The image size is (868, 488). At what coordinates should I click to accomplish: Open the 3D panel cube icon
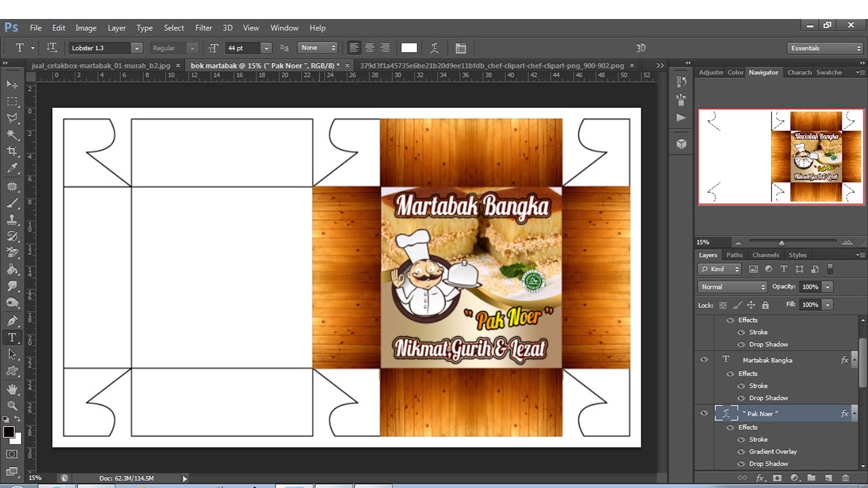682,144
